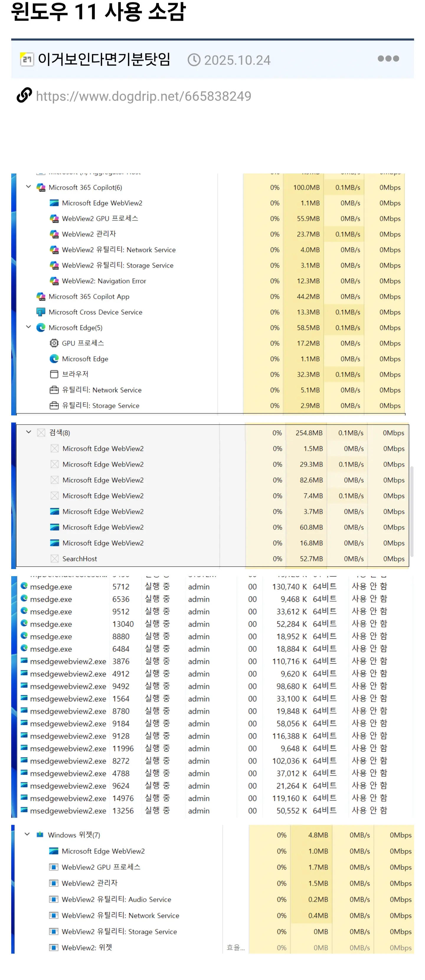The image size is (425, 980).
Task: Click the Edge icon of msedge.exe PID 5712
Action: click(24, 586)
